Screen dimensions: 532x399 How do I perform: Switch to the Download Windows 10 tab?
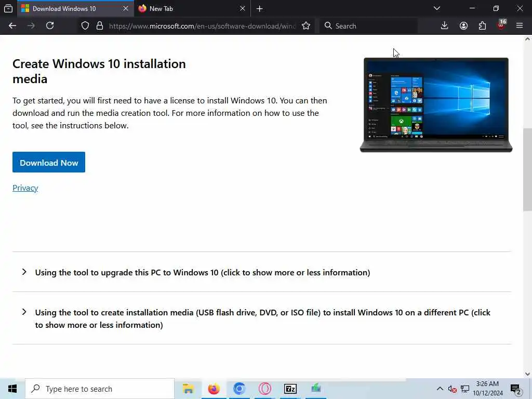pos(64,8)
